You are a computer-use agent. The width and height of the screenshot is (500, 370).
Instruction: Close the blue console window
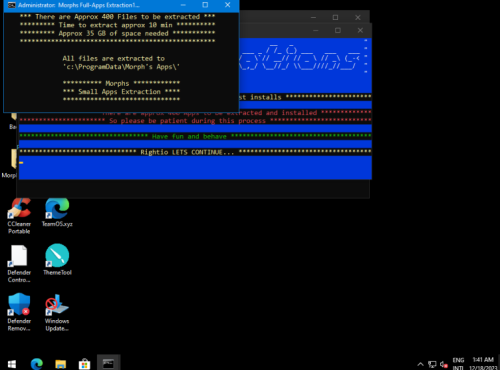(360, 30)
